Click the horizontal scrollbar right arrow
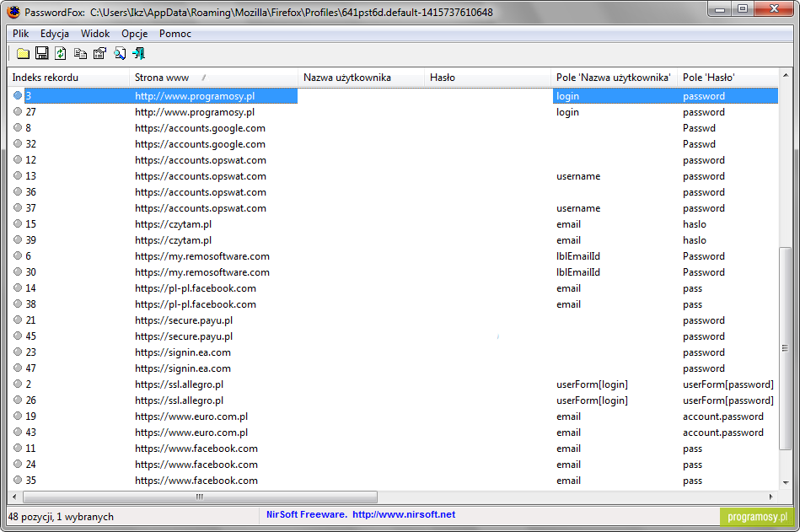 point(770,497)
